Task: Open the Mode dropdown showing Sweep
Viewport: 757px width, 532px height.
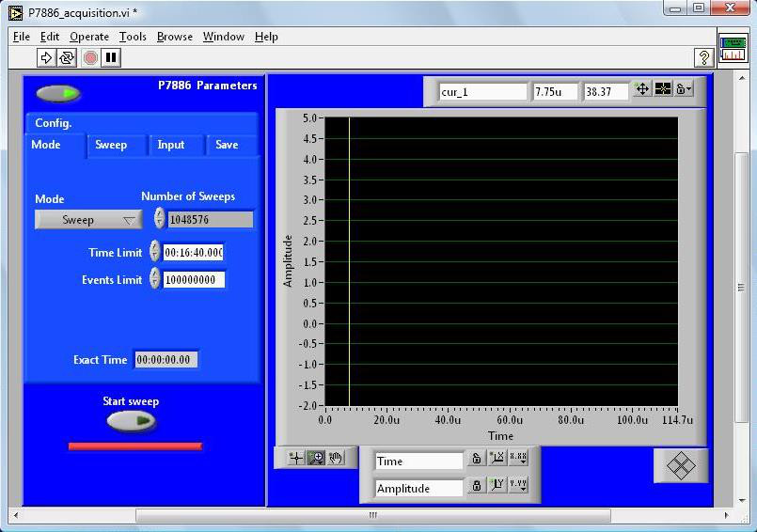Action: click(x=87, y=220)
